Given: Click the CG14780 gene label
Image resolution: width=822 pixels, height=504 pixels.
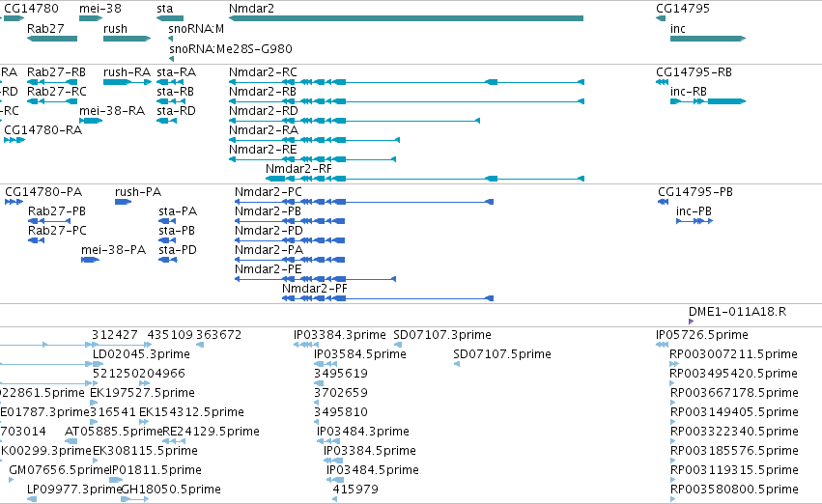Looking at the screenshot, I should tap(31, 9).
